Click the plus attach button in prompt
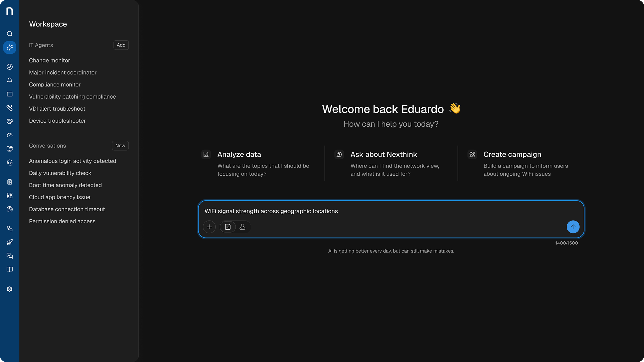Screen dimensions: 644x362 pyautogui.click(x=209, y=227)
